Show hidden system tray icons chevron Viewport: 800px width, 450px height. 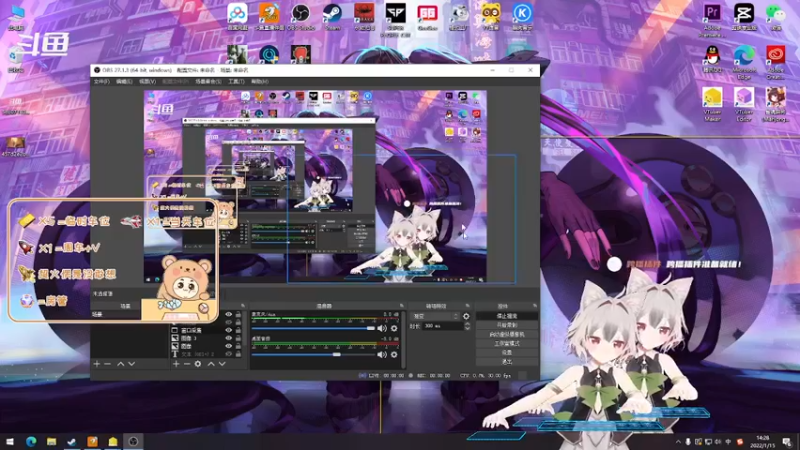coord(678,442)
